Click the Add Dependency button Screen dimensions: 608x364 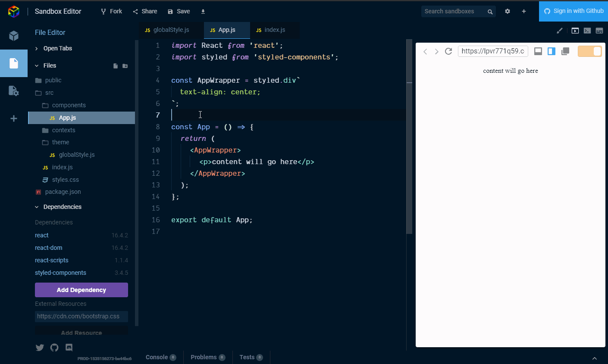tap(81, 290)
